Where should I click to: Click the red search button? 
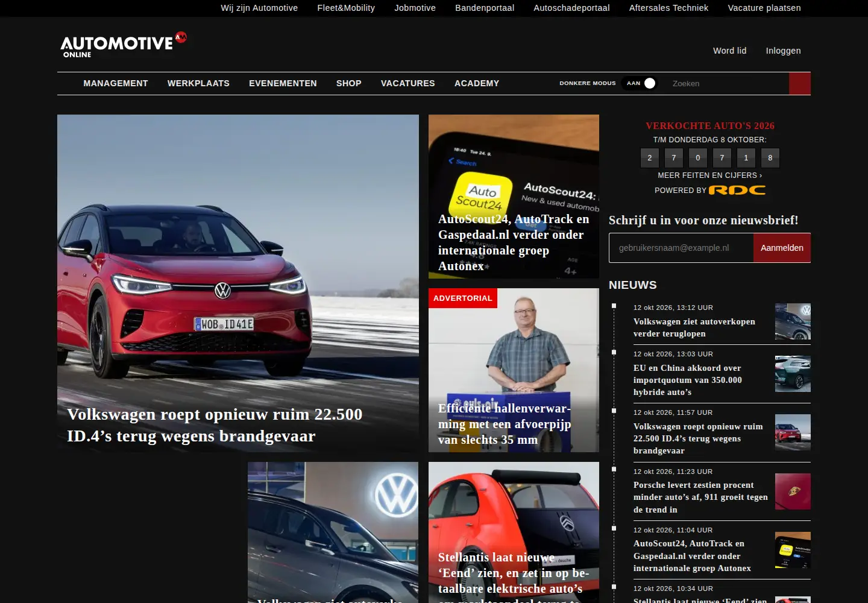click(800, 84)
